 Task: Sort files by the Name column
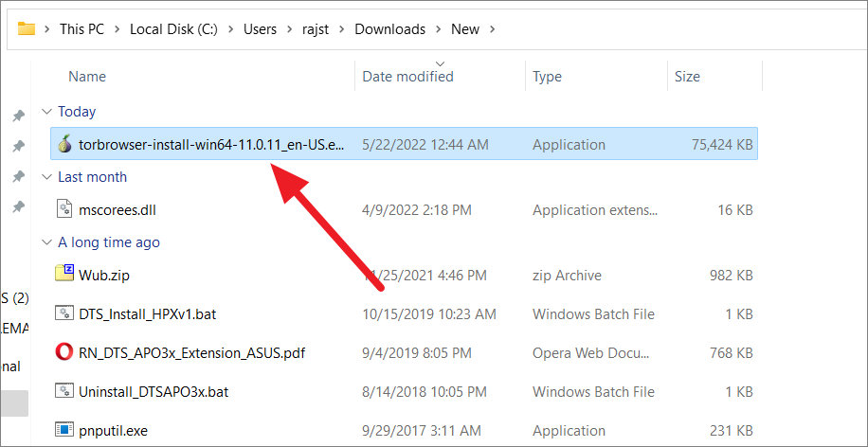(x=87, y=77)
